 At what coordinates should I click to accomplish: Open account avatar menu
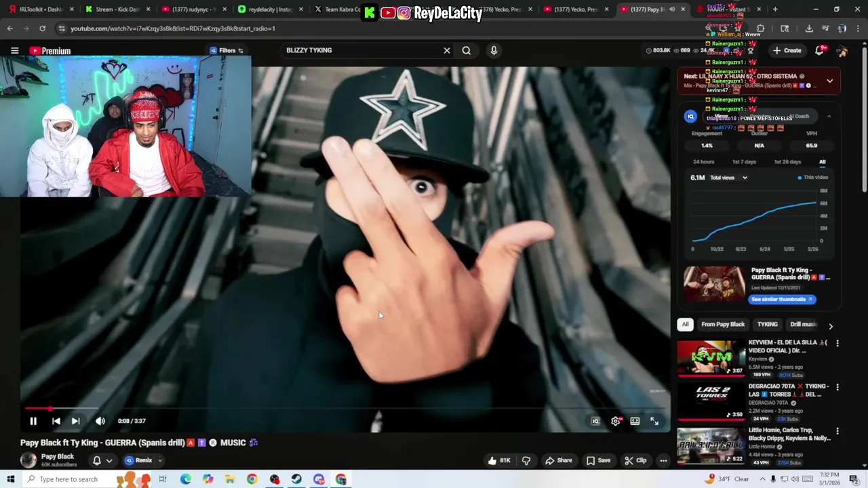[842, 51]
